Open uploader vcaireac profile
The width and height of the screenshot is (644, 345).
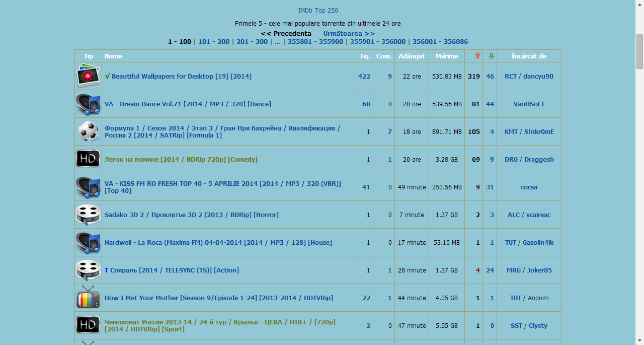pos(538,215)
